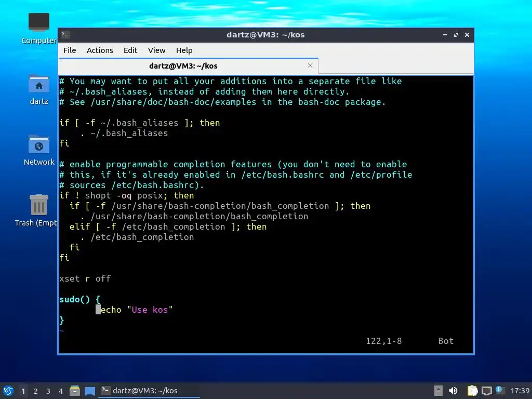Click the 17:39 clock
This screenshot has height=399, width=532.
coord(520,391)
